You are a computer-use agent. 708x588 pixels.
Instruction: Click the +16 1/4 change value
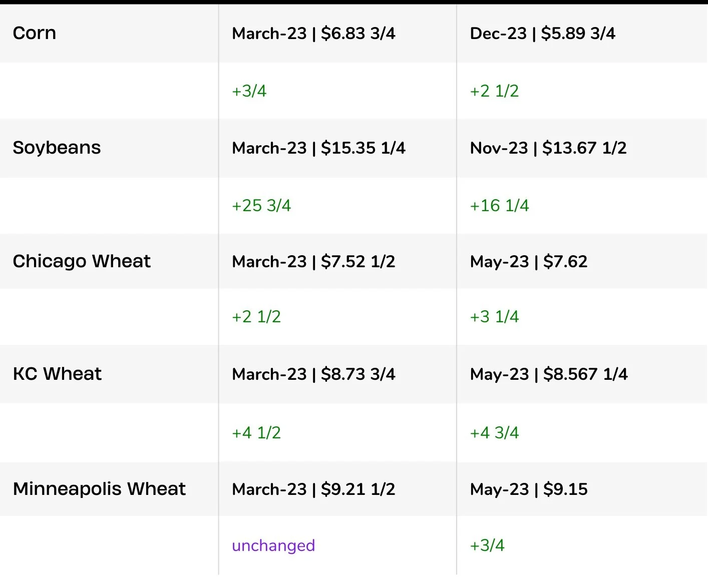click(x=499, y=206)
